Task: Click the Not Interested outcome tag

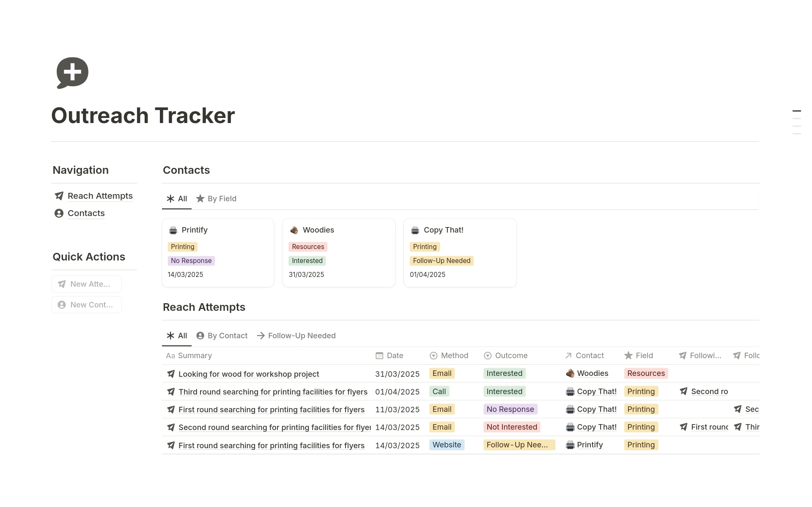Action: coord(511,427)
